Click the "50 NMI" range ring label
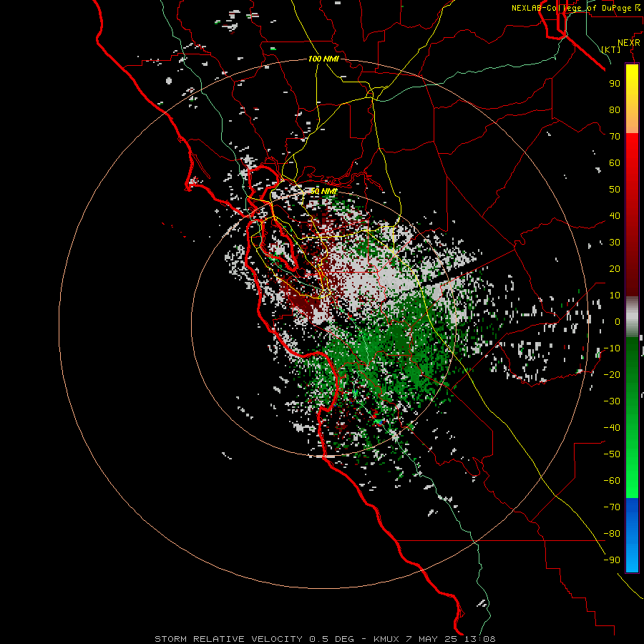 pyautogui.click(x=323, y=191)
